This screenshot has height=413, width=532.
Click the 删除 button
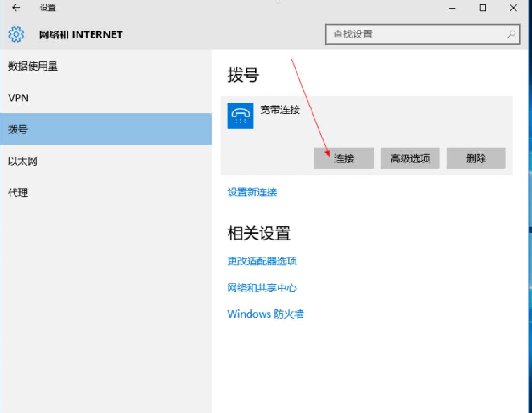[x=476, y=158]
